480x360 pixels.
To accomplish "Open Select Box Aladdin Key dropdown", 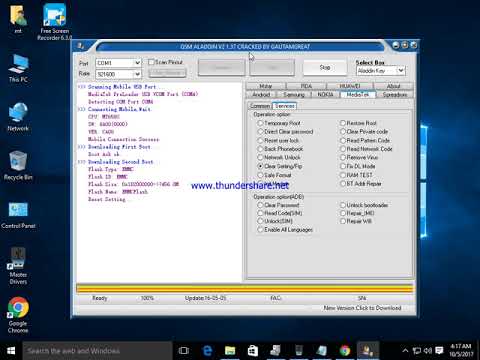I will pyautogui.click(x=401, y=70).
